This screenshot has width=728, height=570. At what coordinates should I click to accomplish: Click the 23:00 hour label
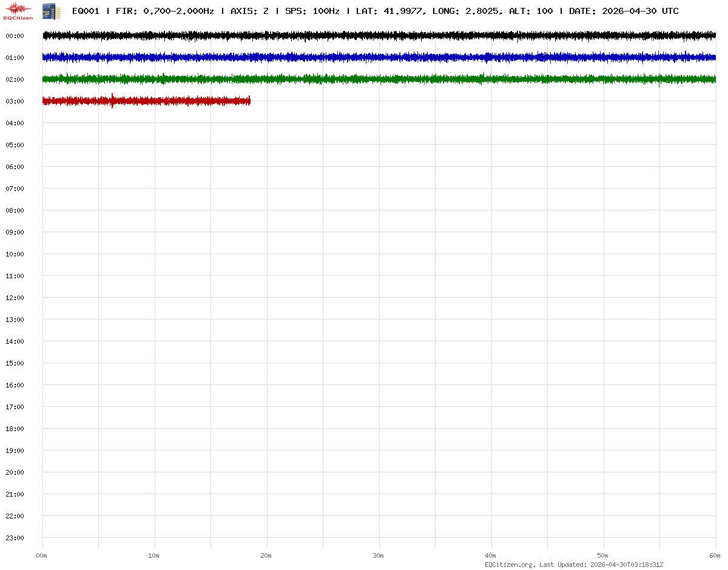15,538
